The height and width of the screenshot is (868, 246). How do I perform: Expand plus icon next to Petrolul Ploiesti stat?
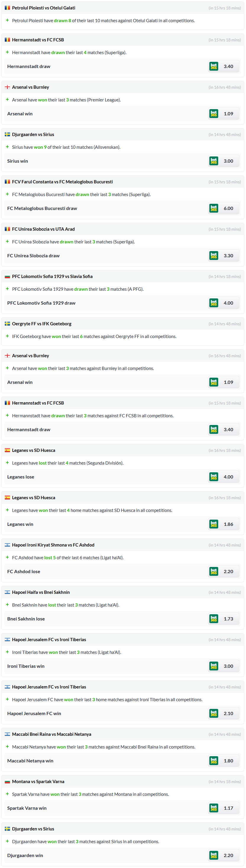point(7,21)
